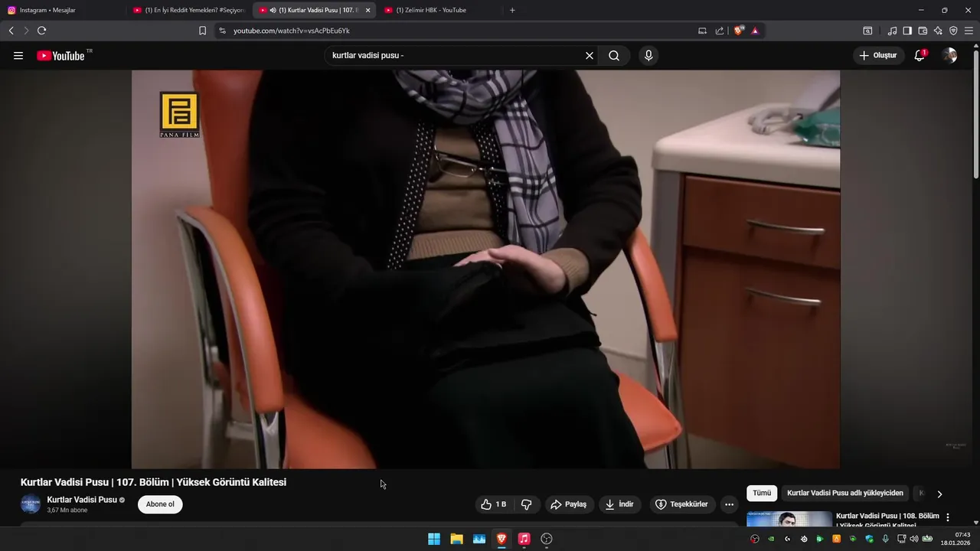Screen dimensions: 980x551
Task: Open Brave Shields lion icon
Action: coord(738,31)
